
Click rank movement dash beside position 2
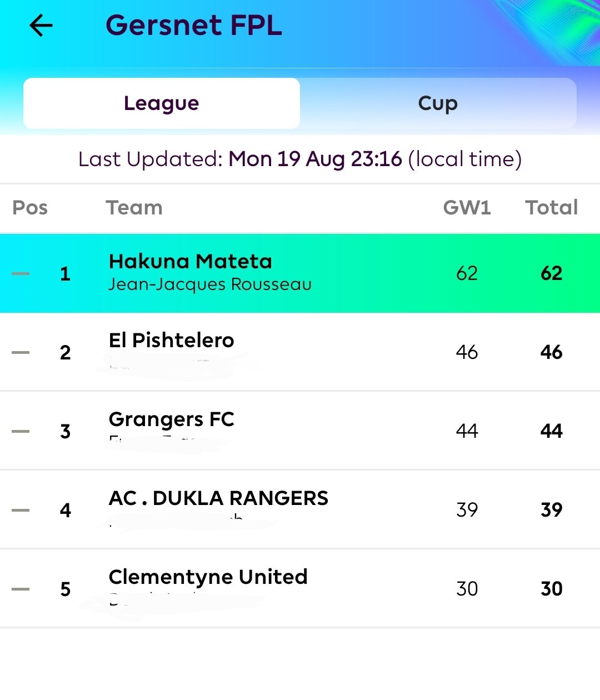pyautogui.click(x=21, y=352)
